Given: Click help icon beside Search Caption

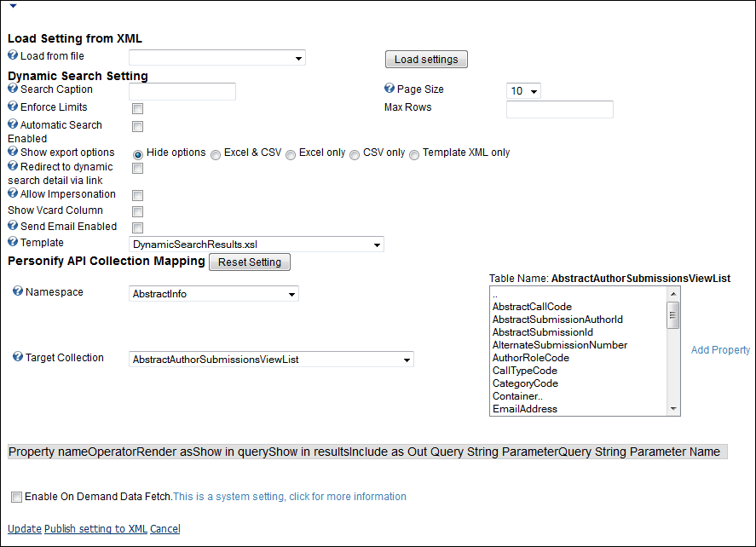Looking at the screenshot, I should pyautogui.click(x=13, y=89).
